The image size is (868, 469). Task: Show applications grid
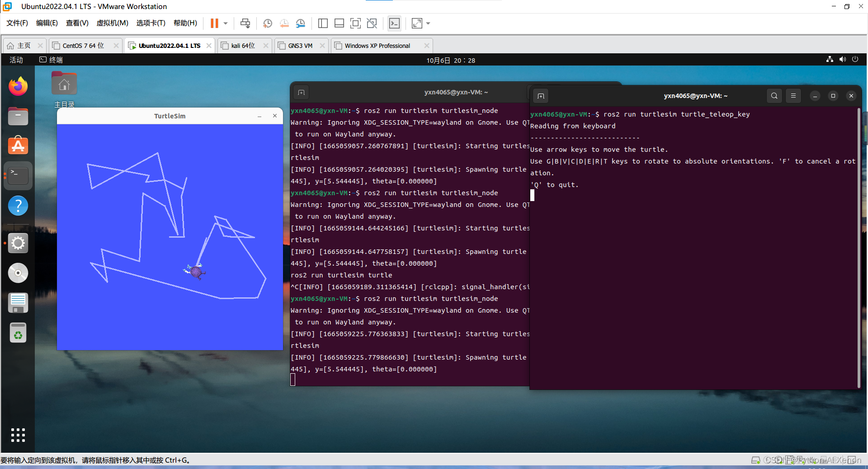pos(18,435)
